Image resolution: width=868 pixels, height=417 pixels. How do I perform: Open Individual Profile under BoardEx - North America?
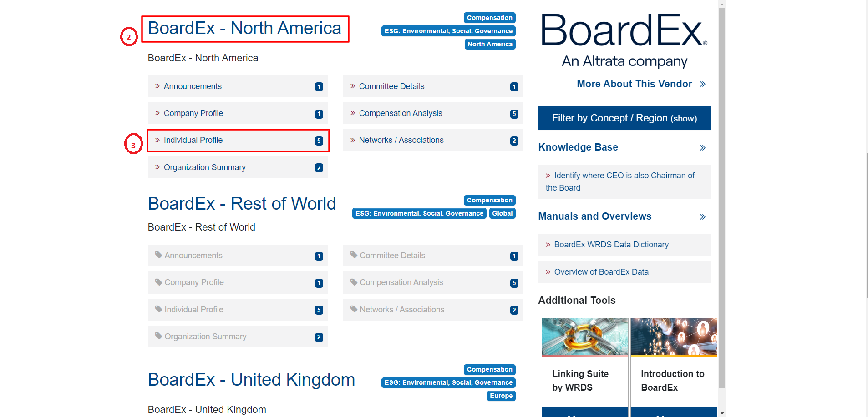pyautogui.click(x=238, y=140)
